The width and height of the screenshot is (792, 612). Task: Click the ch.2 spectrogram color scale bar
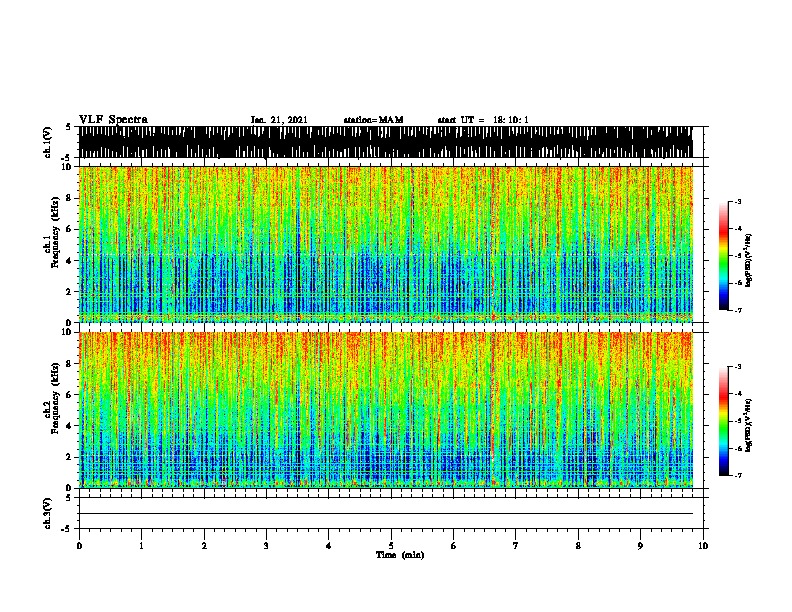[724, 421]
